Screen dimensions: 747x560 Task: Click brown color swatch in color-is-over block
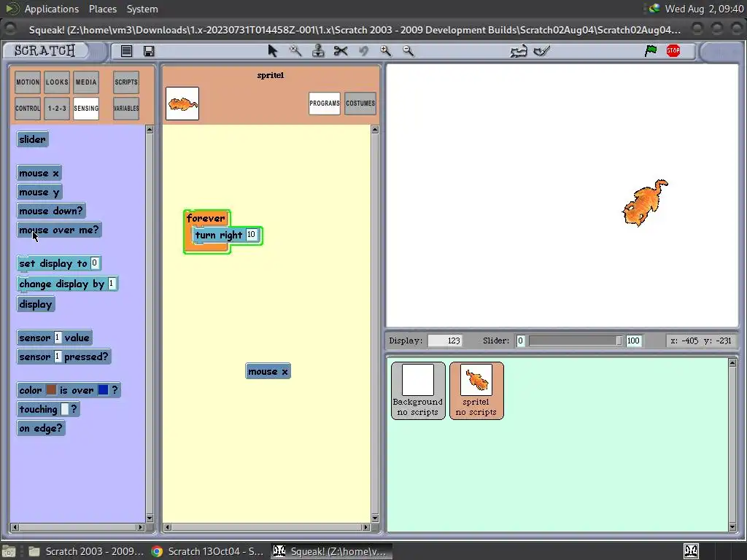click(51, 389)
